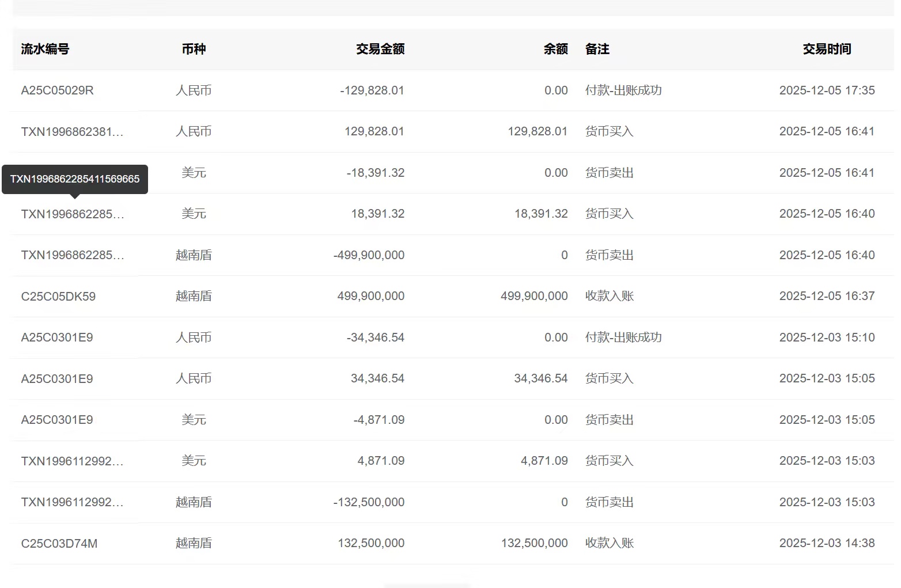Screen dimensions: 901x588
Task: Open serial number C25C03D74M
Action: [59, 544]
